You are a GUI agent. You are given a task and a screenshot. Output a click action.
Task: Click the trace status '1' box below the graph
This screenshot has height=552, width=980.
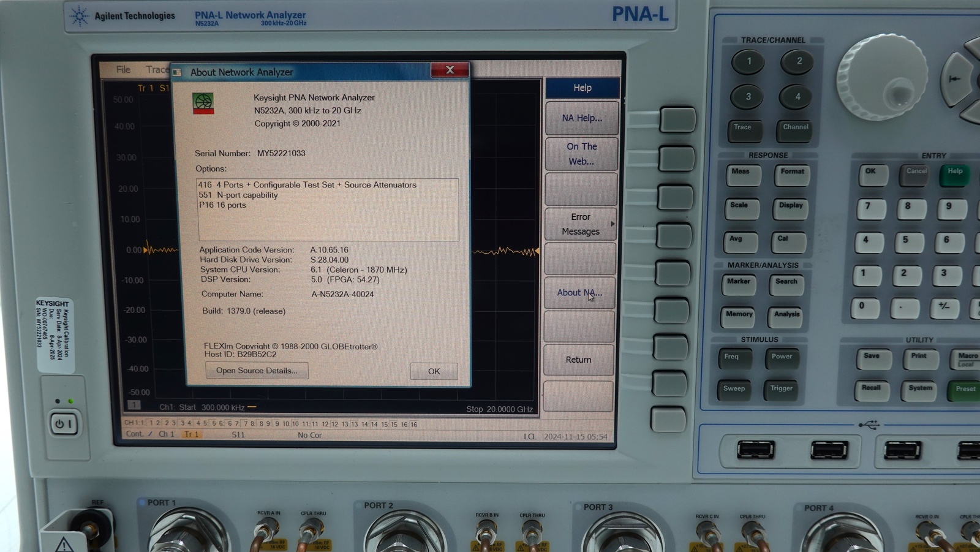[x=134, y=404]
